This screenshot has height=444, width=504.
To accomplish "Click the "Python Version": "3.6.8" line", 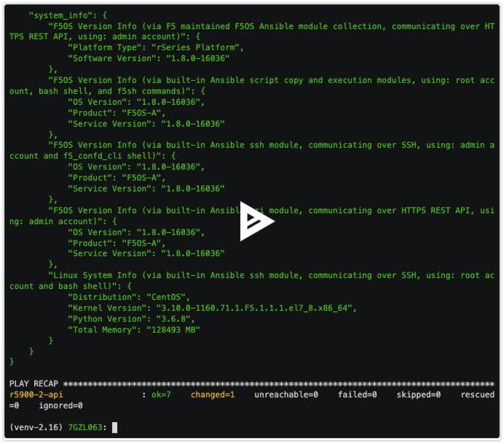I will tap(131, 319).
